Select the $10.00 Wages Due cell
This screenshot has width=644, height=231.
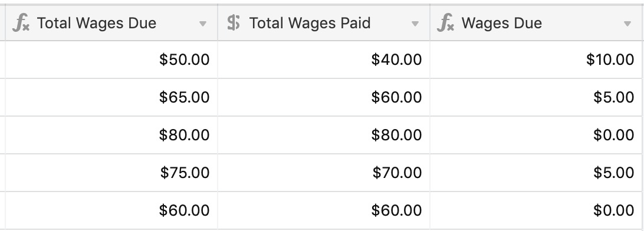click(x=536, y=60)
